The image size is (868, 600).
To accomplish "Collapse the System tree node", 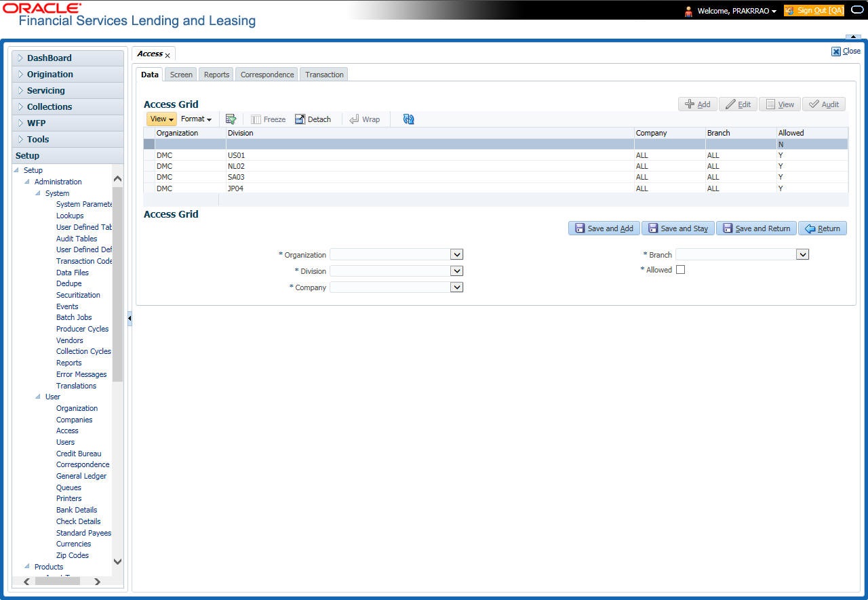I will pyautogui.click(x=38, y=193).
